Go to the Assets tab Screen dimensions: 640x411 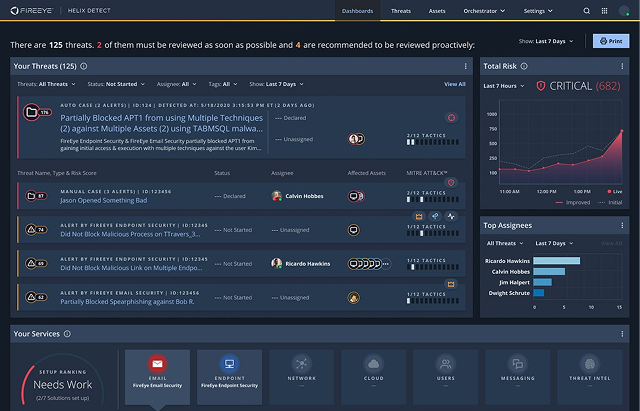(x=437, y=11)
